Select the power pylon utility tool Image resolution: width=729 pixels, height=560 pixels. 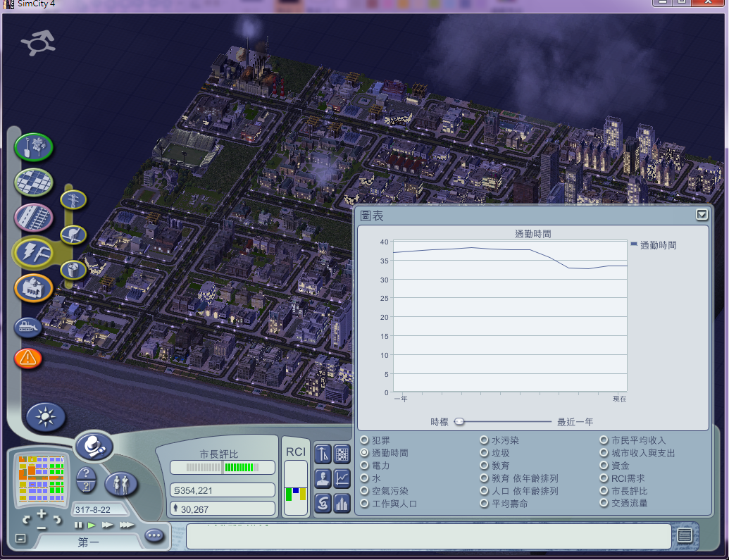coord(73,200)
